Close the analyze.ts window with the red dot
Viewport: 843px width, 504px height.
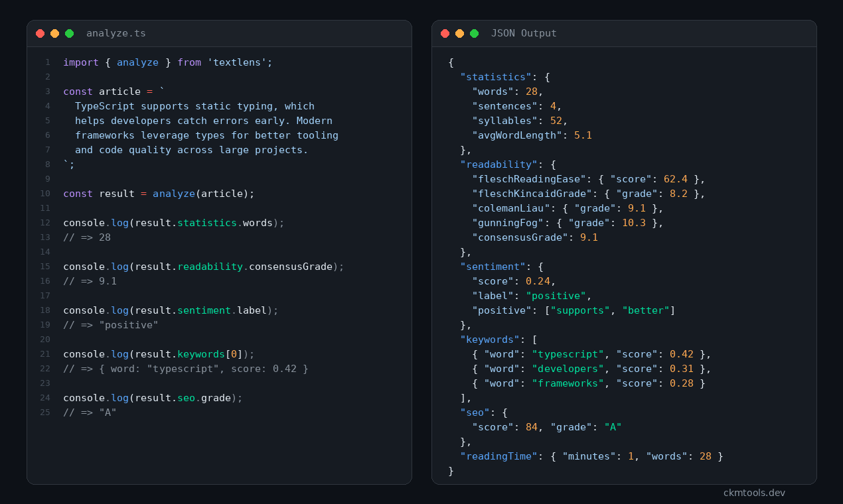click(x=40, y=33)
